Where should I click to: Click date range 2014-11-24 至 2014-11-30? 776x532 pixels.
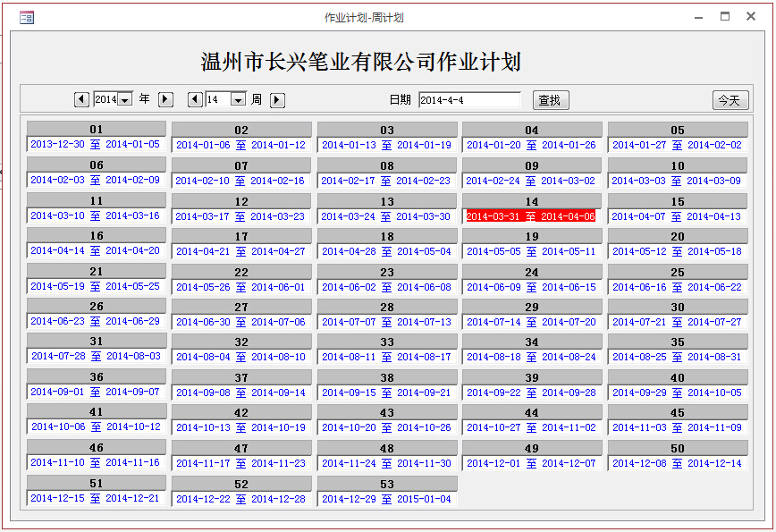(x=386, y=463)
